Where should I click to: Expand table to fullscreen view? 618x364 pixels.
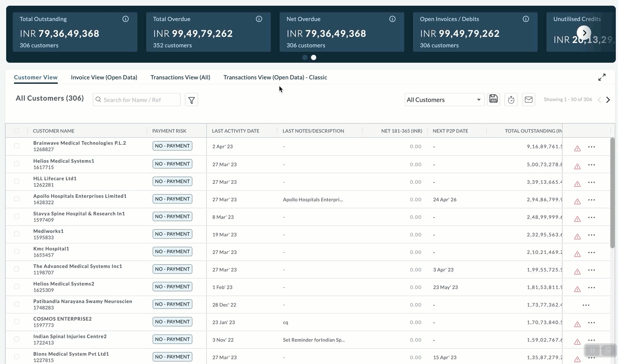click(x=602, y=77)
